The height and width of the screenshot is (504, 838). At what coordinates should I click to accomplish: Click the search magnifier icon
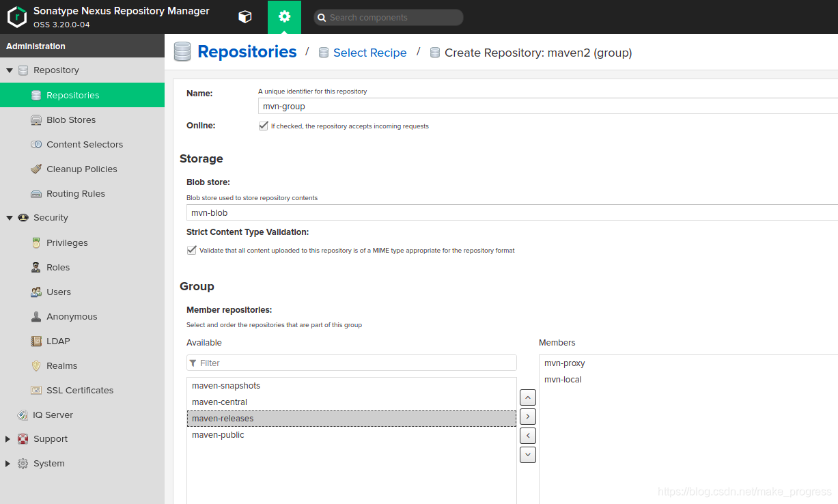[x=321, y=18]
